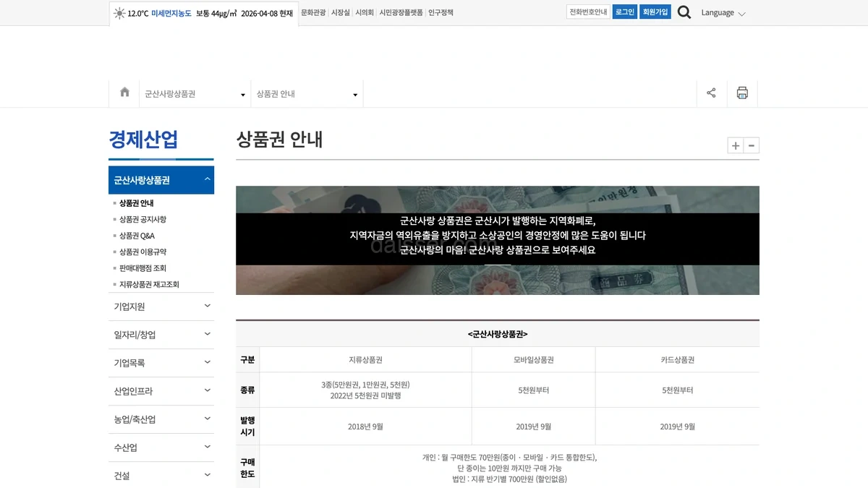The height and width of the screenshot is (488, 868).
Task: Click the 발행시기 row header
Action: [x=247, y=427]
